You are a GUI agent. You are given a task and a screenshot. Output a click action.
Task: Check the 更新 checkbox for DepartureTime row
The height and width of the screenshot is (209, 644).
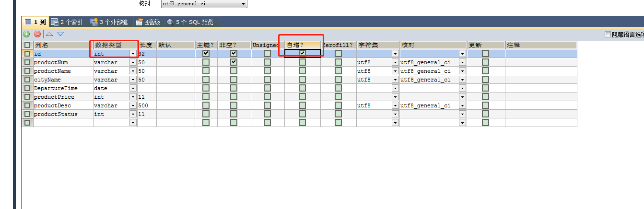[486, 88]
